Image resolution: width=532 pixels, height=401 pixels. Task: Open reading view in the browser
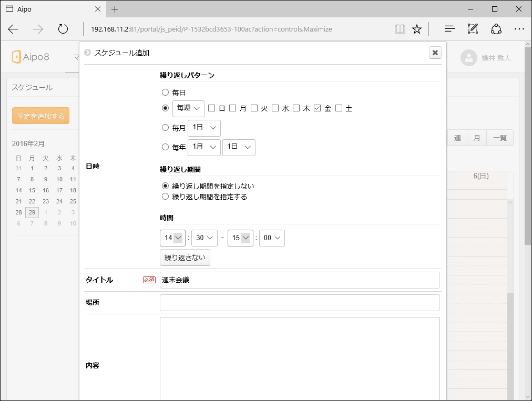point(400,29)
